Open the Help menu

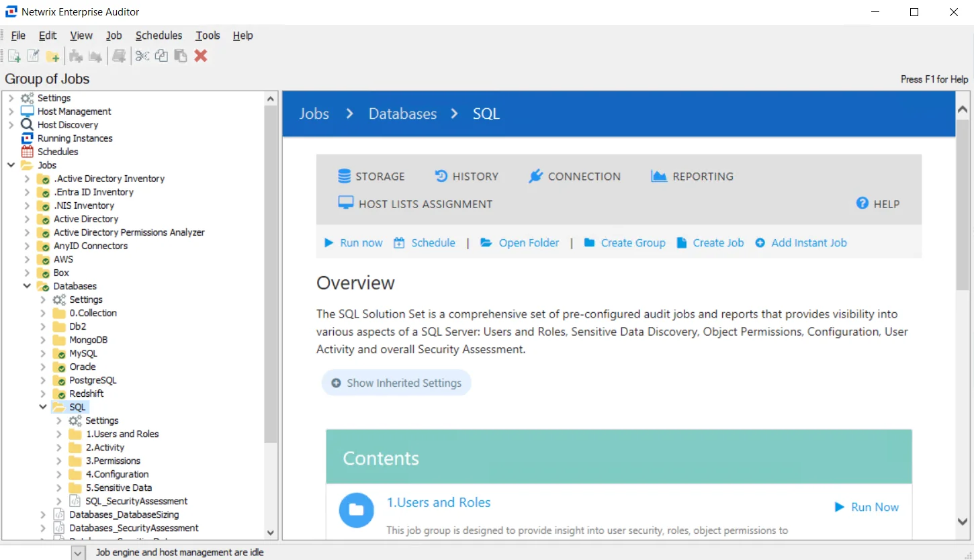pyautogui.click(x=242, y=36)
